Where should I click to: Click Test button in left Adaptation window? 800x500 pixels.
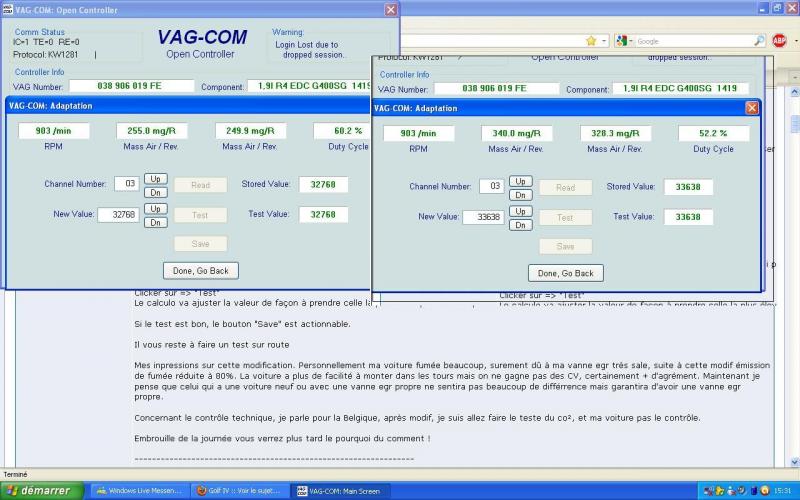click(x=201, y=215)
